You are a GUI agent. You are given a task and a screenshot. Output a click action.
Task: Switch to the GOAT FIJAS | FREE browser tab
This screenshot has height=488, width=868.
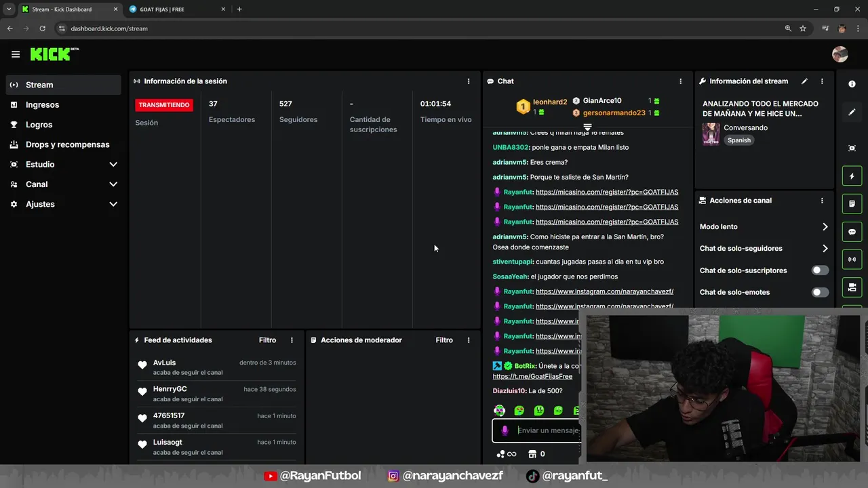click(x=178, y=9)
